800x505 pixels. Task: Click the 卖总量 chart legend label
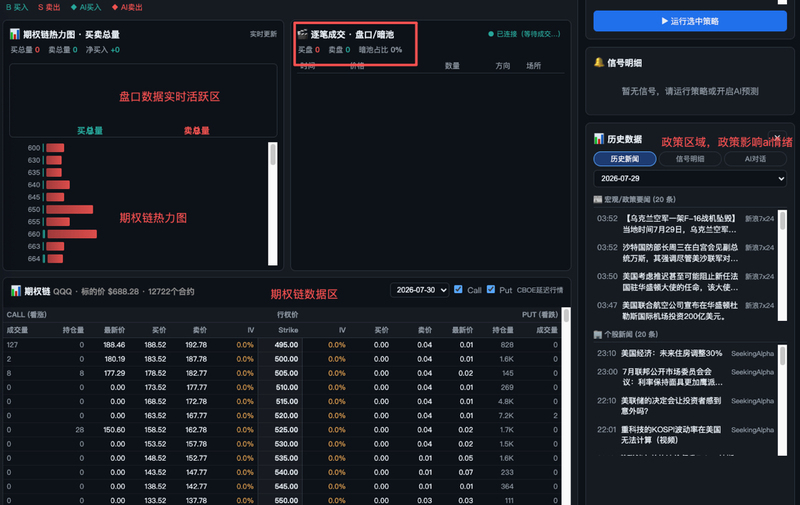click(196, 131)
